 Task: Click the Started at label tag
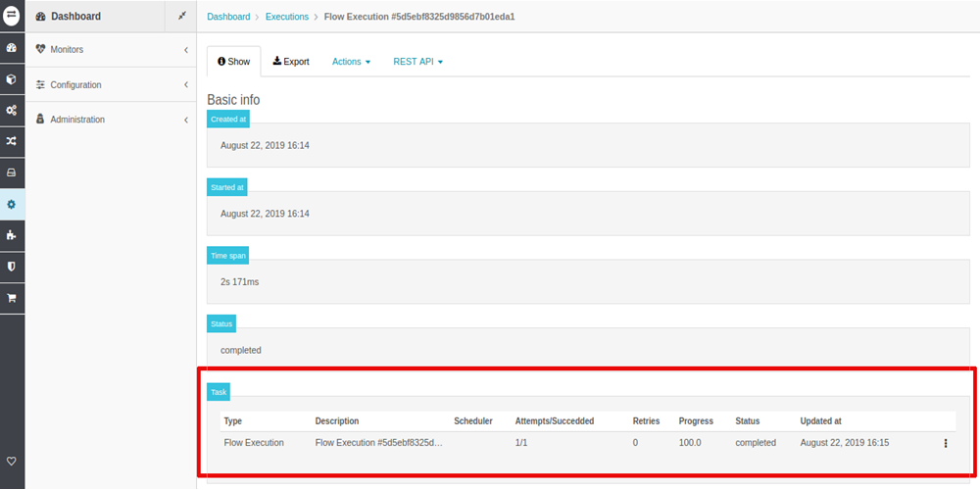point(227,187)
